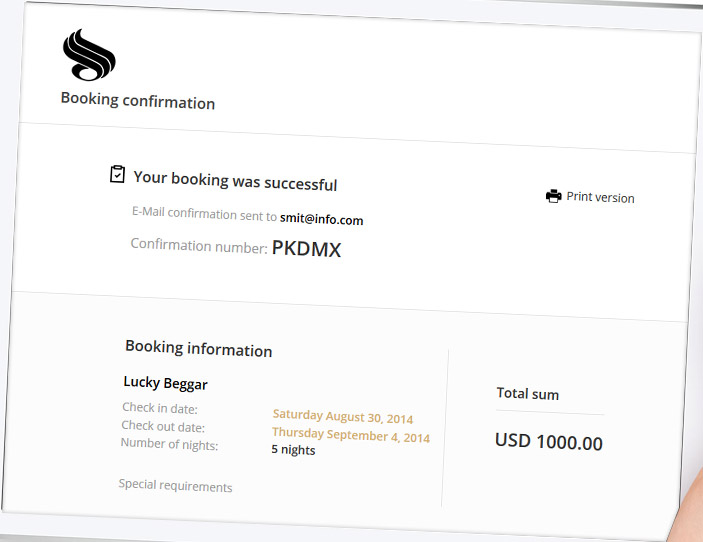This screenshot has height=542, width=703.
Task: Click the Saturday August 30, 2014 date
Action: click(342, 417)
